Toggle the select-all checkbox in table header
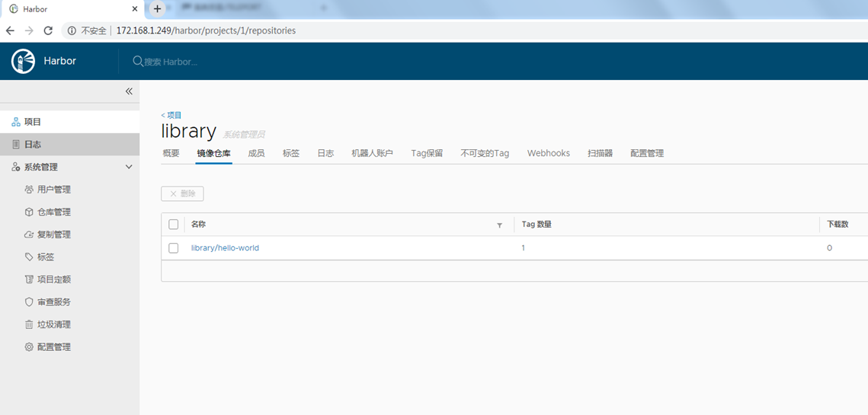The height and width of the screenshot is (415, 868). click(x=173, y=224)
